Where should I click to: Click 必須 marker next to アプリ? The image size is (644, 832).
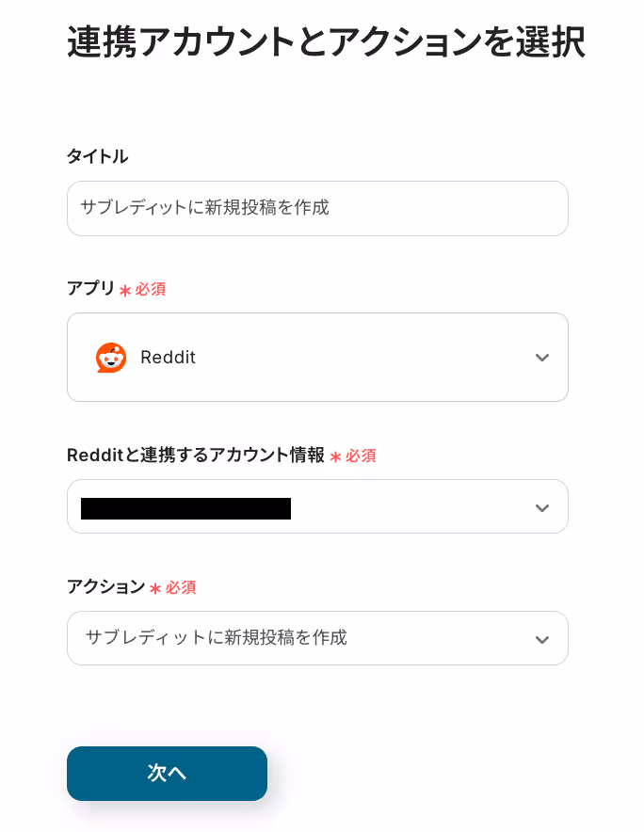[151, 289]
